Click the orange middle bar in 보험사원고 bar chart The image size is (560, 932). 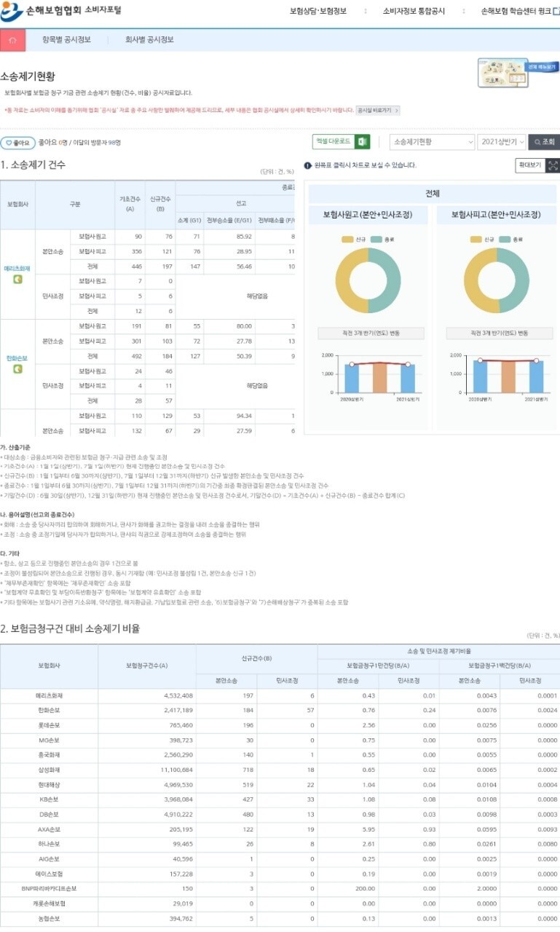(379, 377)
